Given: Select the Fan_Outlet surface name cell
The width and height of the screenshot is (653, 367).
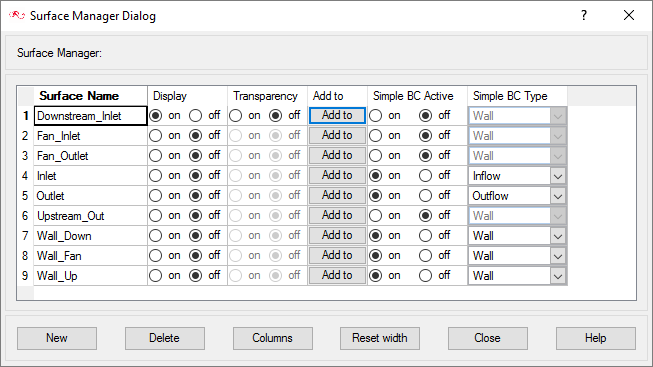Looking at the screenshot, I should 90,156.
